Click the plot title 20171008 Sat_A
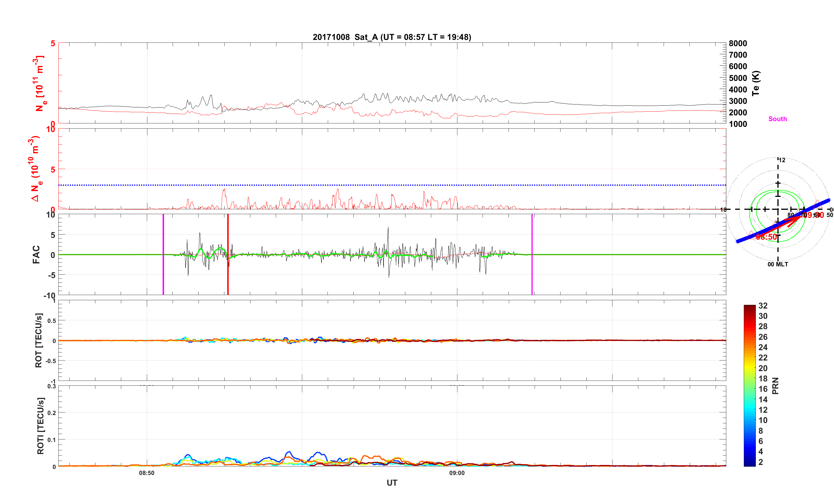The width and height of the screenshot is (834, 504). coord(392,37)
